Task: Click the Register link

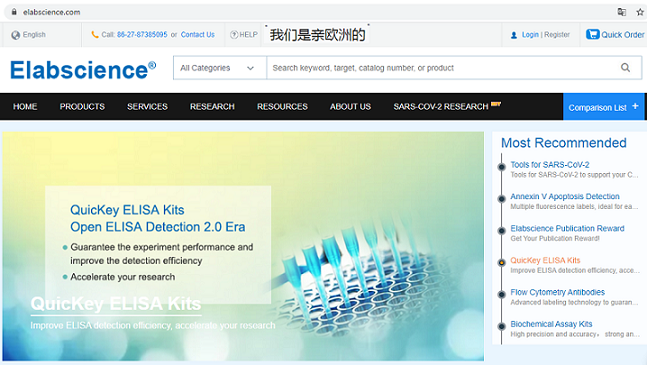Action: (557, 35)
